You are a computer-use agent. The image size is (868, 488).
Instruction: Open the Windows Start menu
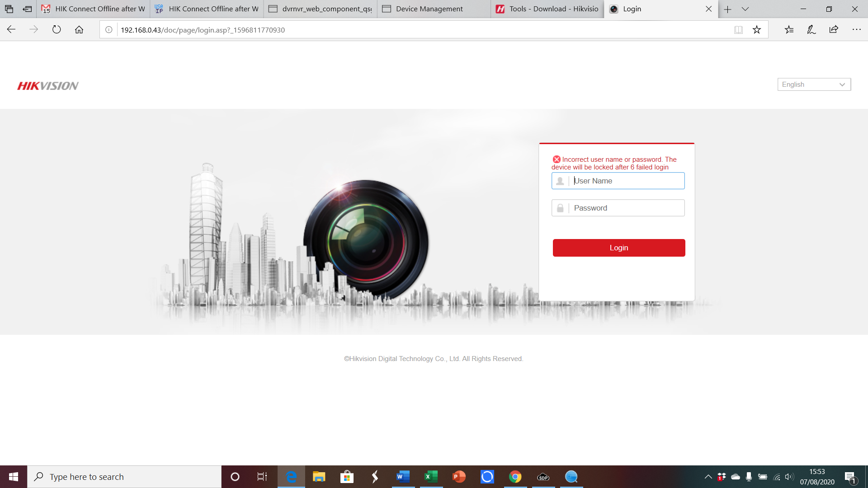click(x=14, y=477)
